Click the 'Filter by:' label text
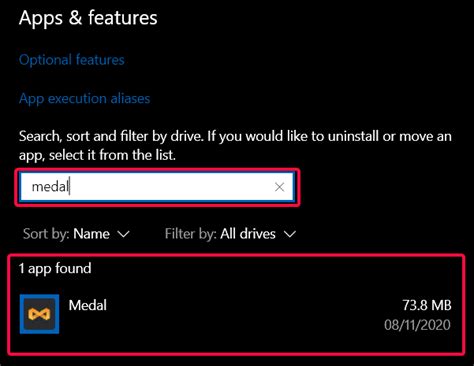Image resolution: width=474 pixels, height=366 pixels. pos(191,234)
